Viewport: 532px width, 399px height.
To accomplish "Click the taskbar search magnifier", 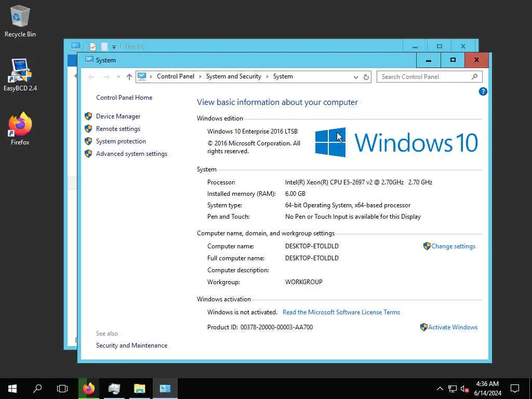I will (x=37, y=389).
